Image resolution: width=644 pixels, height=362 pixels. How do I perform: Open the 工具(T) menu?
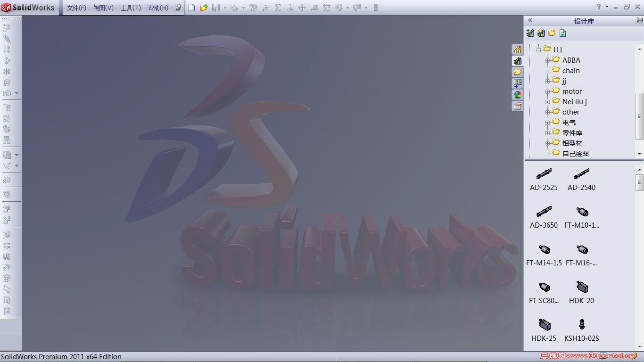[131, 8]
